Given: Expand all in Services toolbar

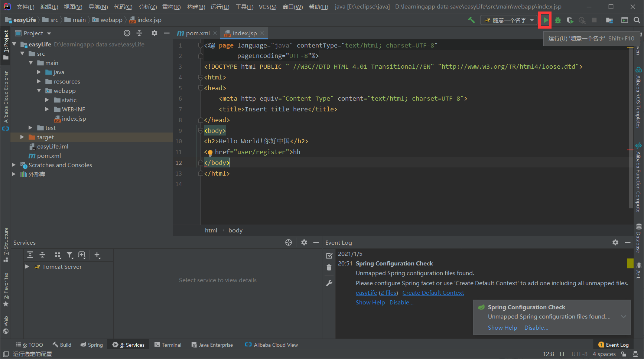Looking at the screenshot, I should 30,255.
